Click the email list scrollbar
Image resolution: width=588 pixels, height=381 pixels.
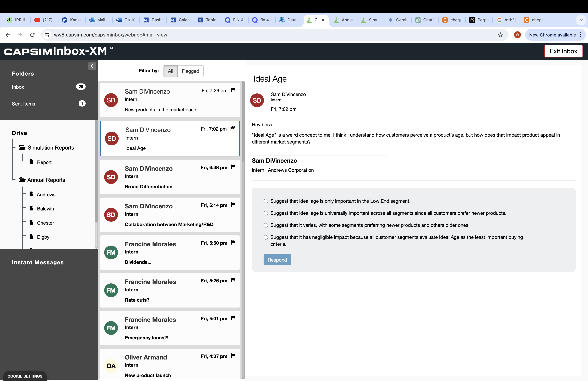point(243,122)
